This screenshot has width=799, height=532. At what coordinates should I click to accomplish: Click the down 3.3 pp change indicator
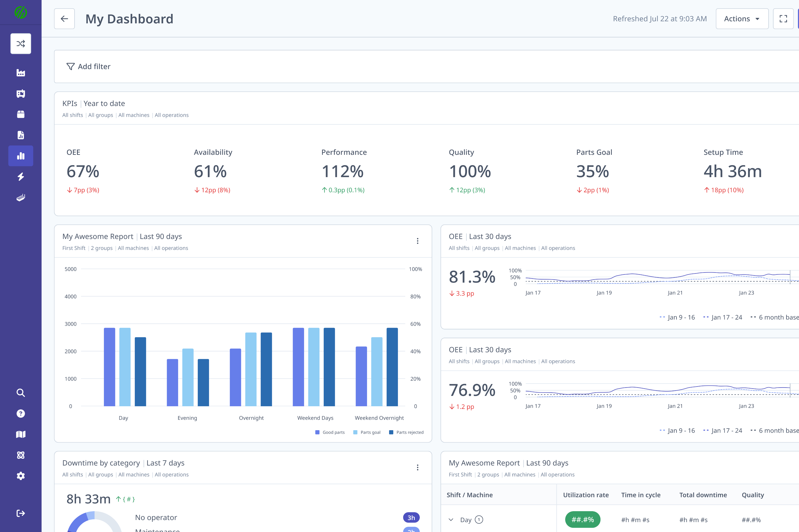click(x=462, y=293)
